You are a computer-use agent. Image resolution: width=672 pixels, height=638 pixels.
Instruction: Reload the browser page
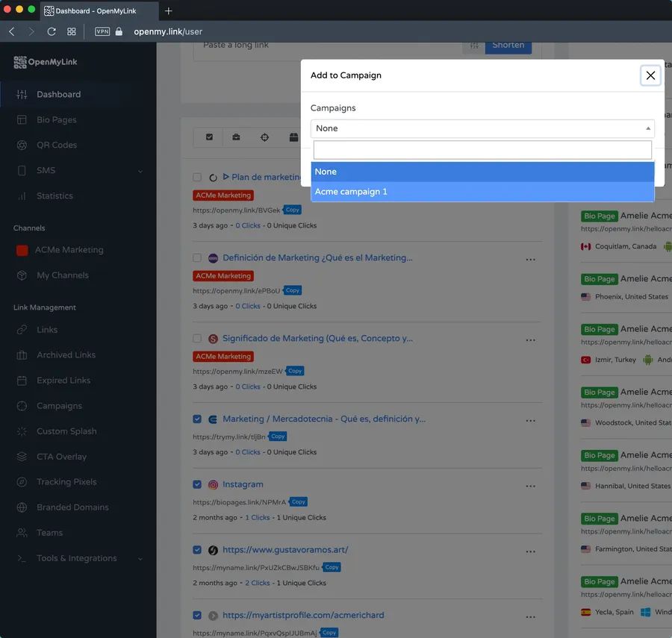[x=52, y=31]
